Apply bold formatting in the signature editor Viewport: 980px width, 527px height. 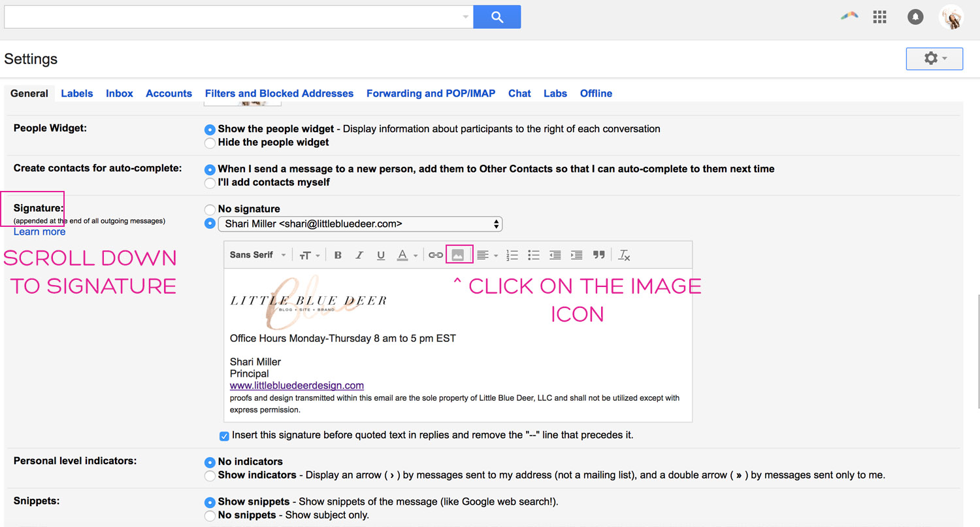coord(337,254)
